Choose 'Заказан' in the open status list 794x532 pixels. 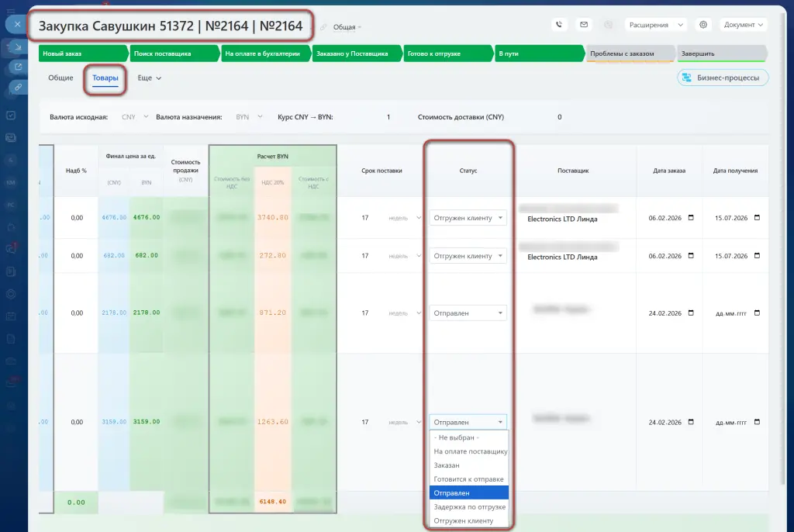pyautogui.click(x=469, y=465)
